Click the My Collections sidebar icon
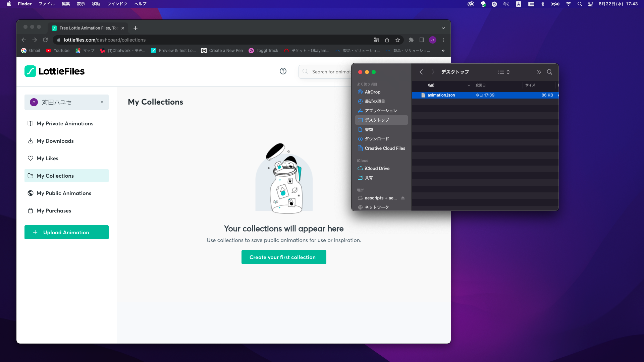644x362 pixels. (31, 175)
